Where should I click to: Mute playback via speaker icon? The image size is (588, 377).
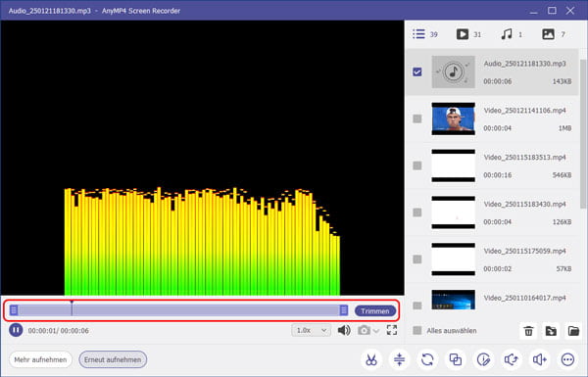coord(344,330)
